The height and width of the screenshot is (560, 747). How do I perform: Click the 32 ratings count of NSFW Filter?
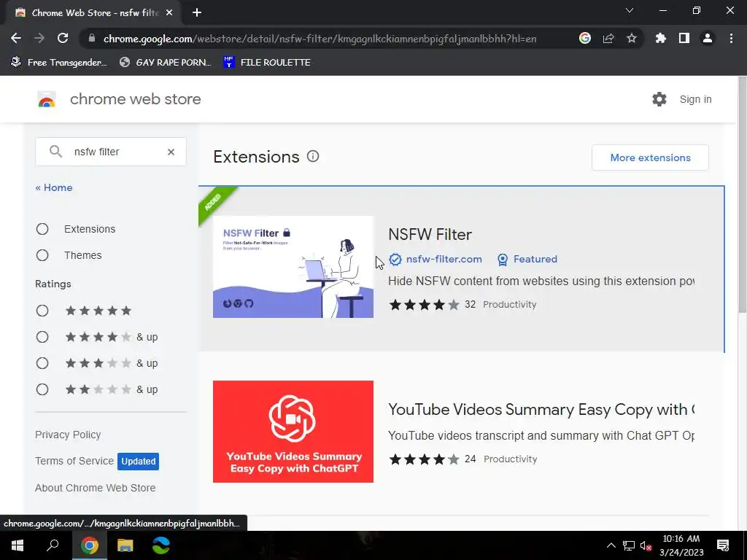pyautogui.click(x=470, y=304)
